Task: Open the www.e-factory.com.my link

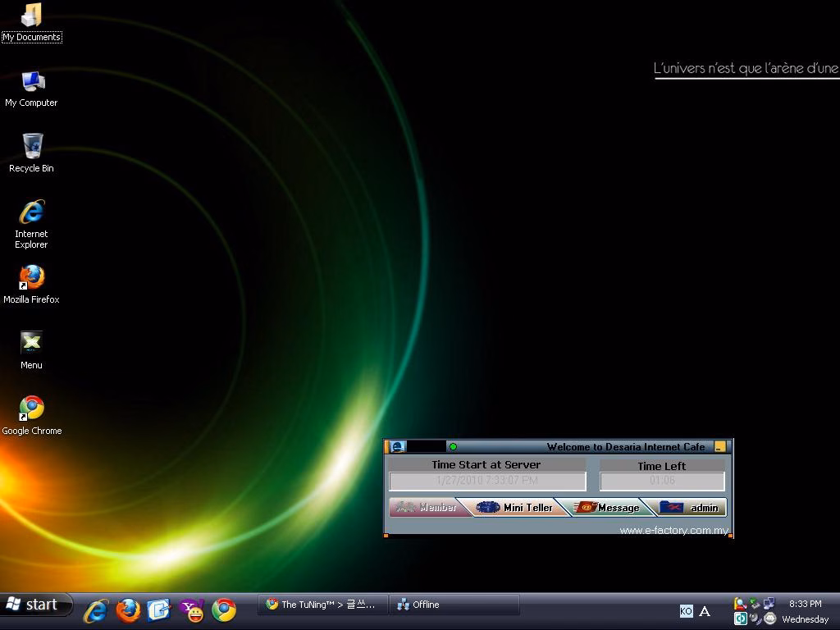Action: (x=674, y=531)
